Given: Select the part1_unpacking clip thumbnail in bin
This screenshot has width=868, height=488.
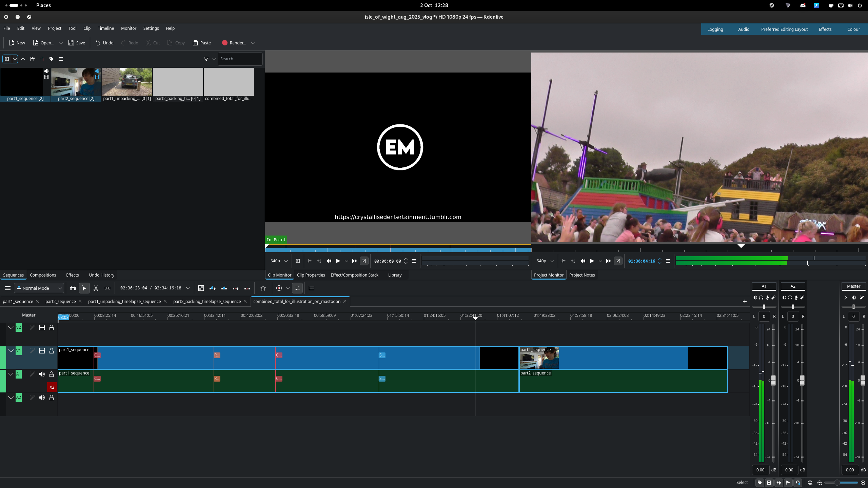Looking at the screenshot, I should (x=127, y=82).
